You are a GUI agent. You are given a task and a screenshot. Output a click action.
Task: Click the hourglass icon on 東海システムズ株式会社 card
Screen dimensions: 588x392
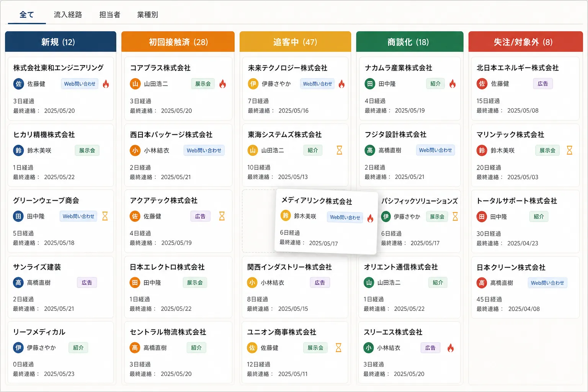pos(339,150)
